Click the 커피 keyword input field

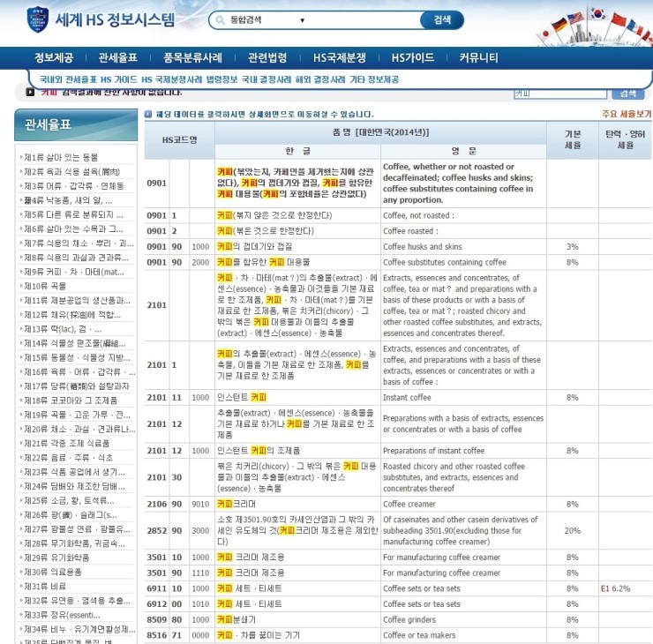pyautogui.click(x=560, y=94)
